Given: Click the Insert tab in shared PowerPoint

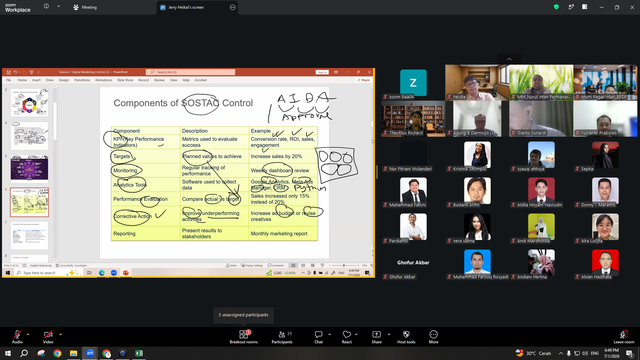Looking at the screenshot, I should point(36,80).
